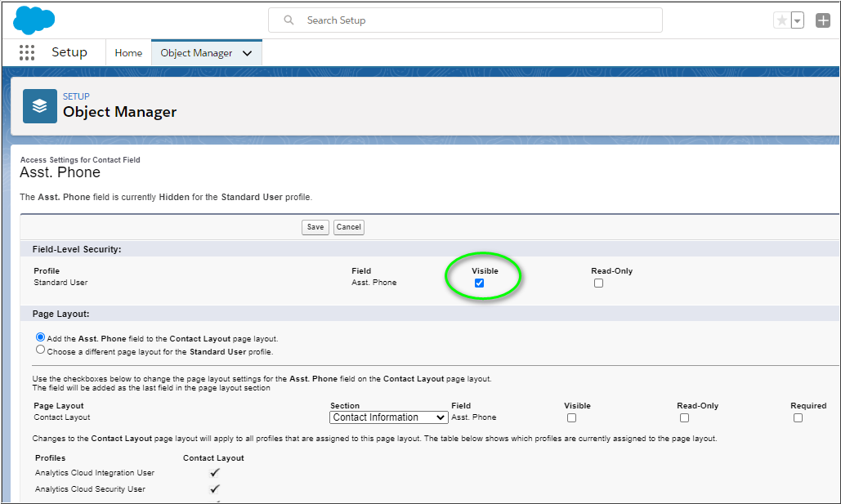The image size is (841, 504).
Task: Click the search magnifier icon
Action: (289, 20)
